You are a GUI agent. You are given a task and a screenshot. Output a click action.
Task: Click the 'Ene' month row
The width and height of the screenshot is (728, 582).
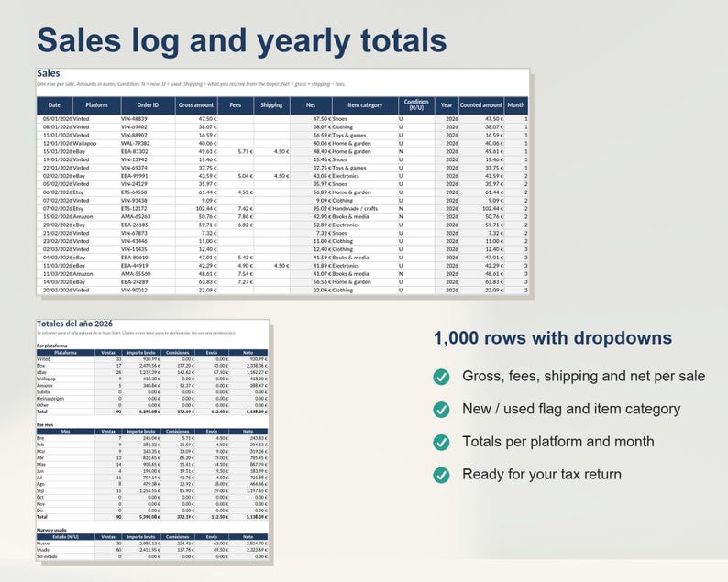152,438
